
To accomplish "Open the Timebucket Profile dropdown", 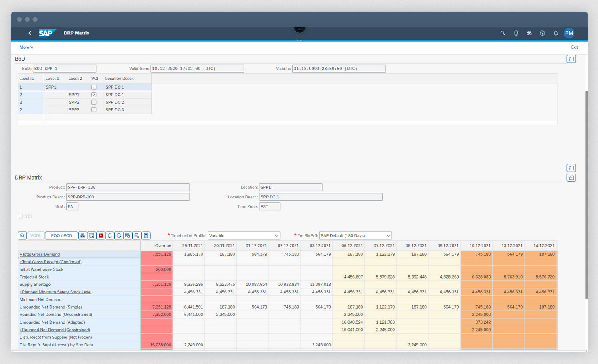I will coord(276,236).
